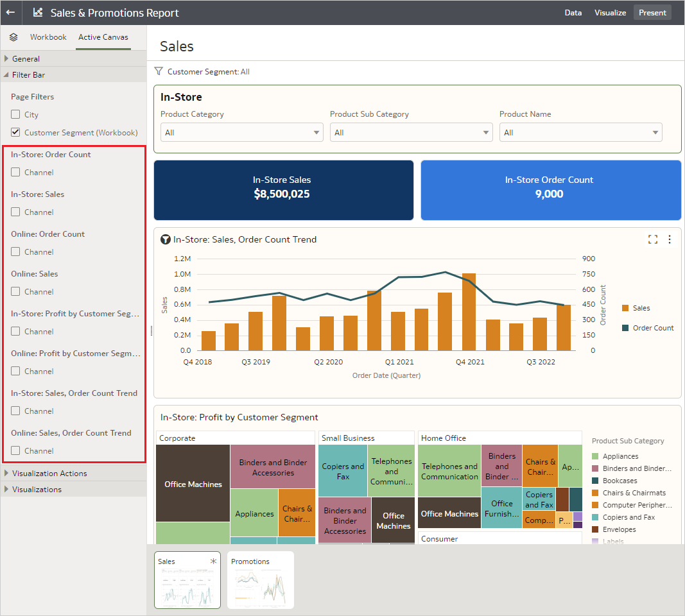
Task: Click the orange Sales legend swatch
Action: (x=625, y=308)
